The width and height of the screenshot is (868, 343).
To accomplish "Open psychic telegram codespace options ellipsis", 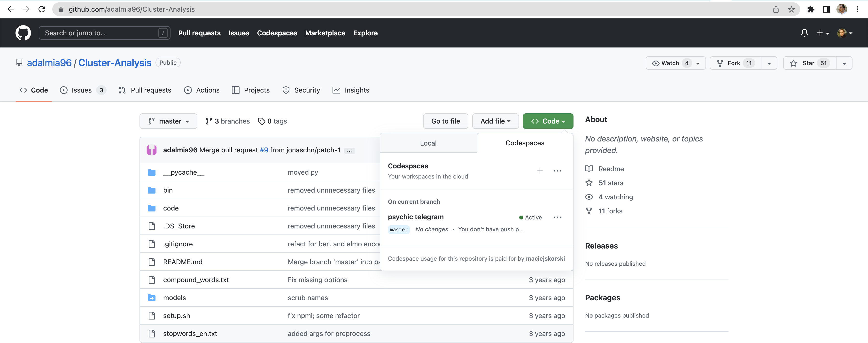I will (x=557, y=217).
